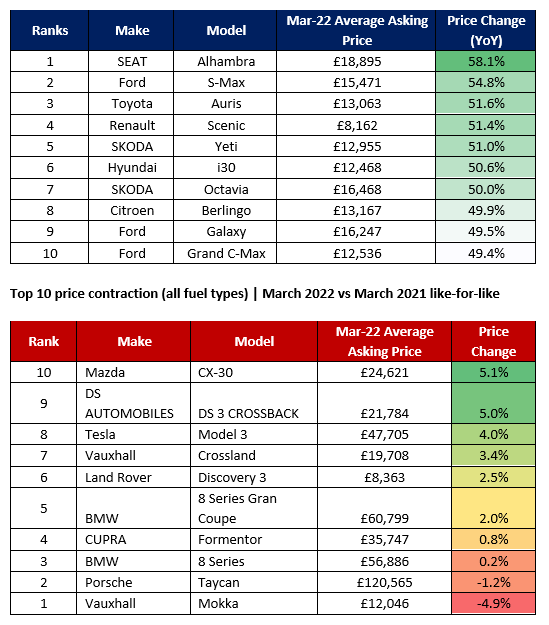Select the Porsche Taycan price £120,565
The height and width of the screenshot is (625, 549).
coord(384,583)
